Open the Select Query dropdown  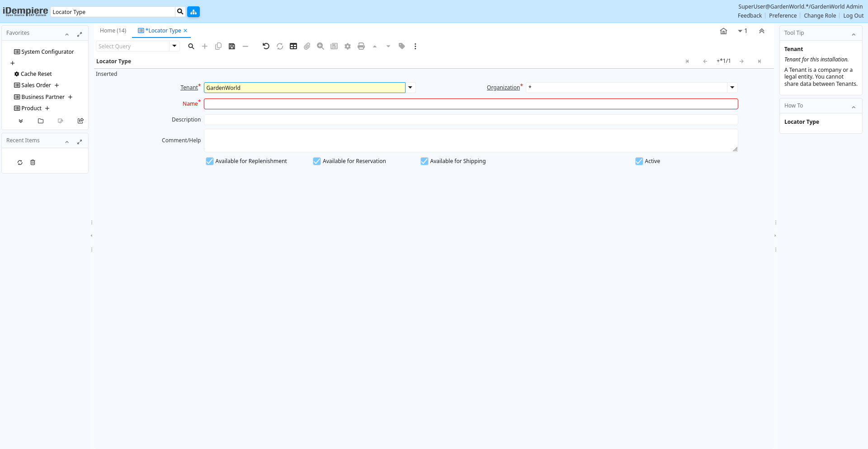point(175,46)
